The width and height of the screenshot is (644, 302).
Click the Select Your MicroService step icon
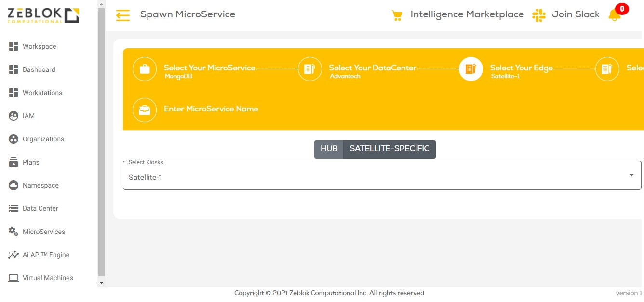[x=145, y=69]
